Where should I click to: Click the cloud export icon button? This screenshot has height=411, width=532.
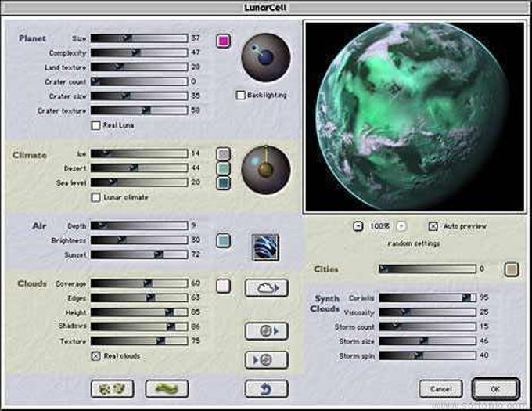coord(266,288)
